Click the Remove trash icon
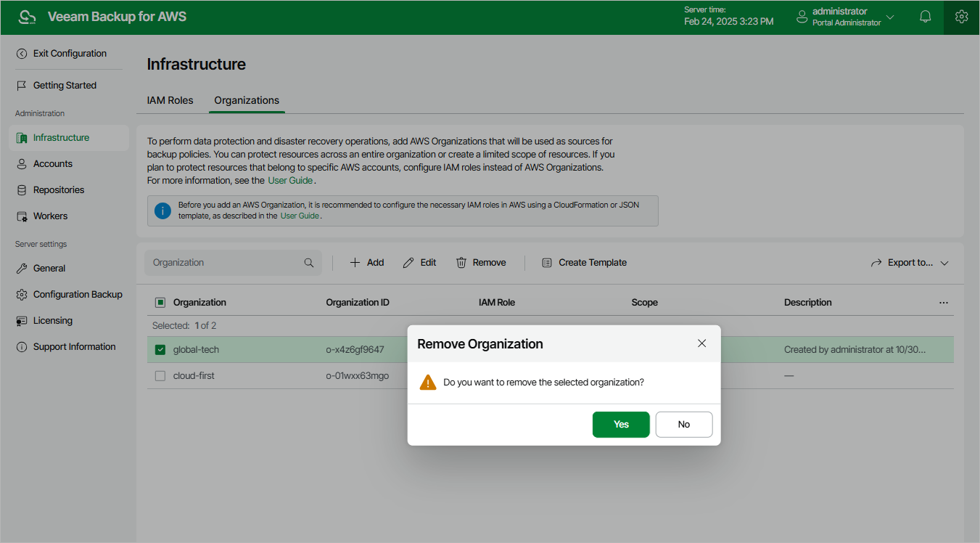980x543 pixels. click(x=461, y=263)
